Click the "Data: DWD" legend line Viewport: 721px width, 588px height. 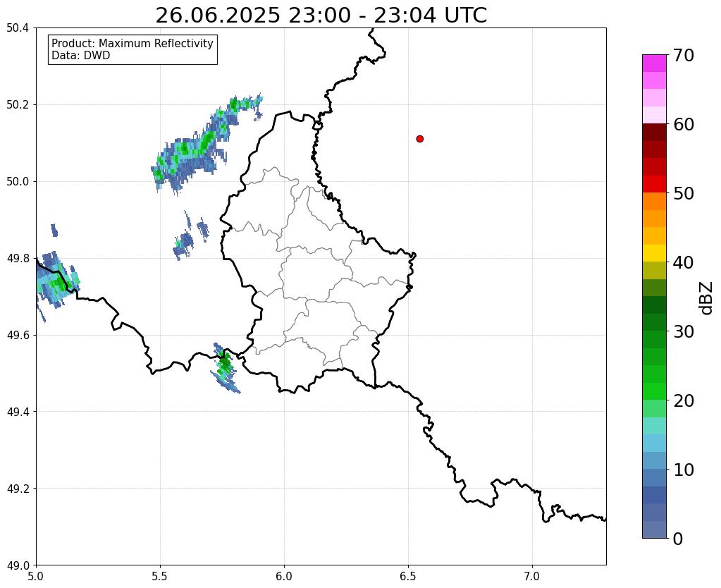coord(81,56)
